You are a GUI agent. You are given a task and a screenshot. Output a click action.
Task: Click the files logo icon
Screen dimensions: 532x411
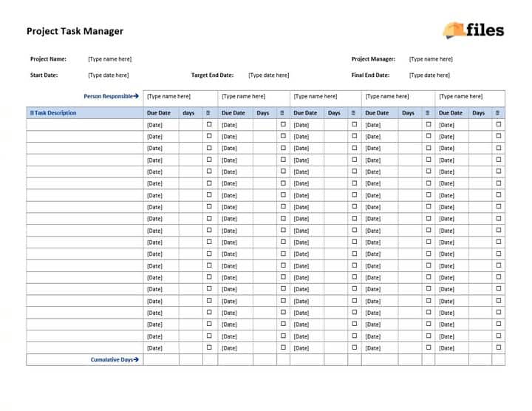pyautogui.click(x=454, y=30)
